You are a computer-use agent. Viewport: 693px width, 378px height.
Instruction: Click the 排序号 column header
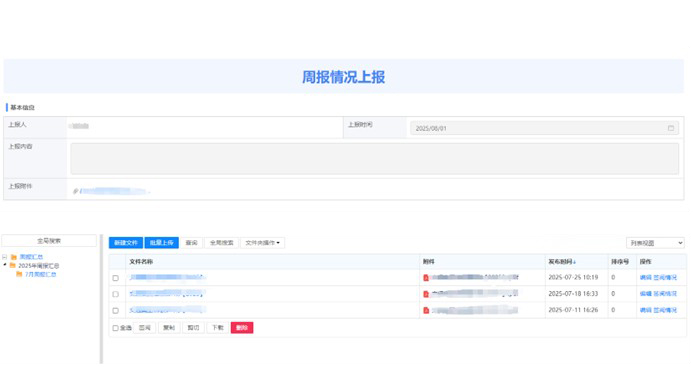(x=620, y=262)
